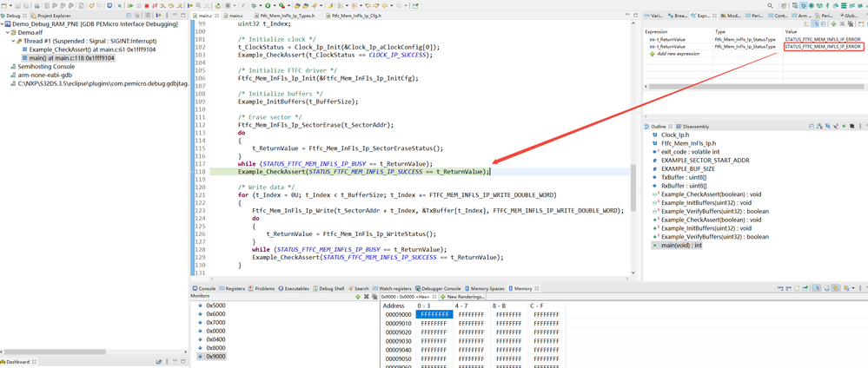Viewport: 868px width, 368px height.
Task: Click the search magnifier icon at top right
Action: pyautogui.click(x=771, y=5)
